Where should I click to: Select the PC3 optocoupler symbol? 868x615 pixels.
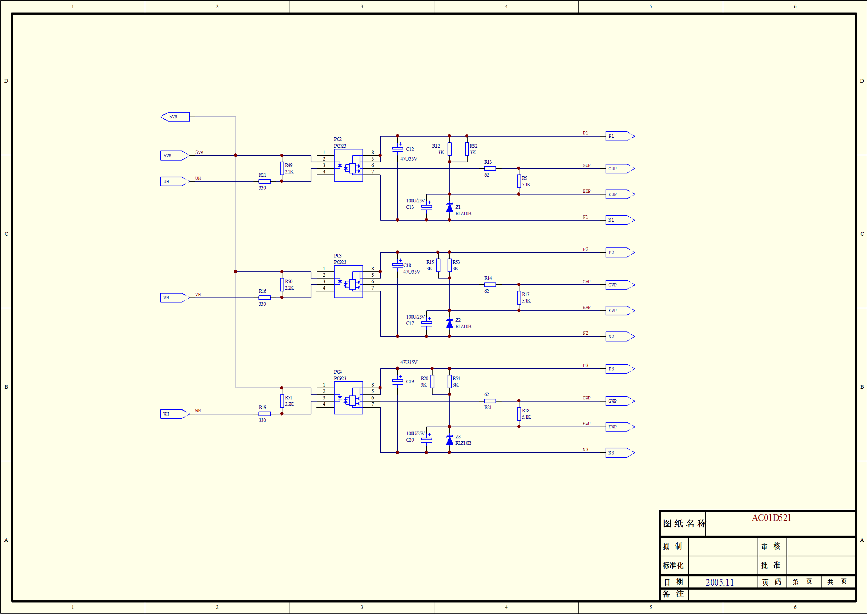349,282
